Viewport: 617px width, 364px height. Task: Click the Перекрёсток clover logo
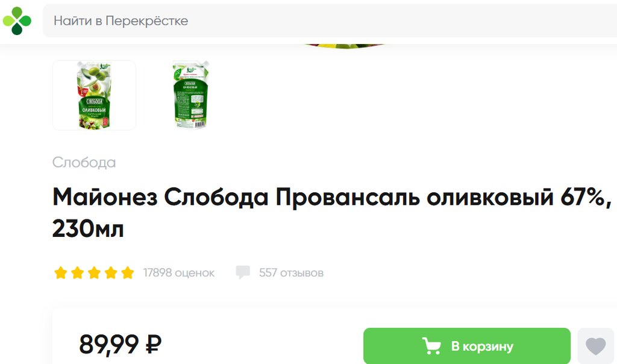[17, 20]
